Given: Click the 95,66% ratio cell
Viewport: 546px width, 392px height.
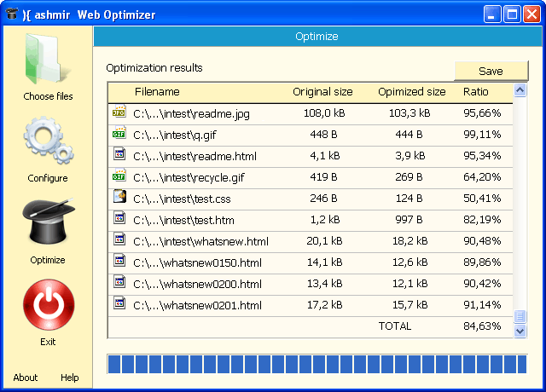Looking at the screenshot, I should pos(482,113).
